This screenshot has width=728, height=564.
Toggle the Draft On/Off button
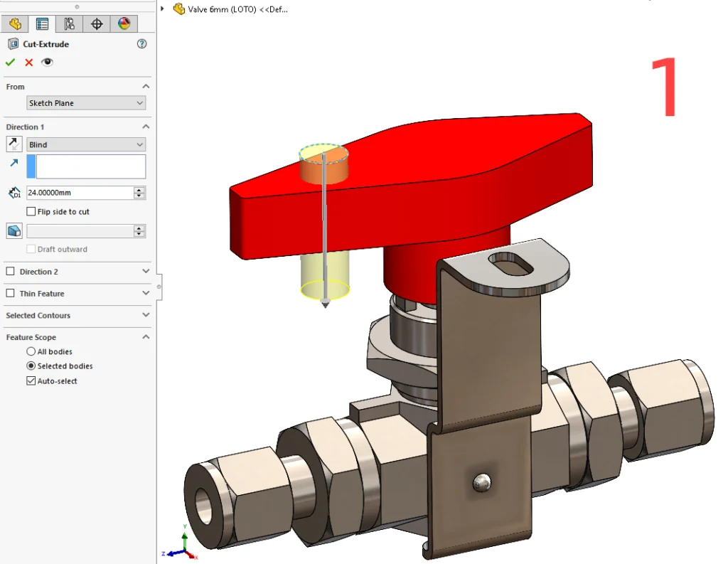click(14, 231)
